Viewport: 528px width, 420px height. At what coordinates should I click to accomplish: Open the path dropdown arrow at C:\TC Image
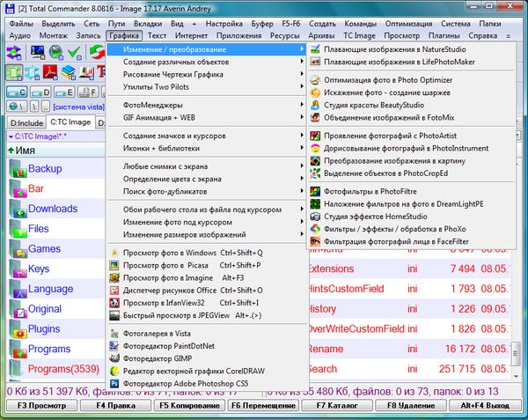pyautogui.click(x=11, y=136)
